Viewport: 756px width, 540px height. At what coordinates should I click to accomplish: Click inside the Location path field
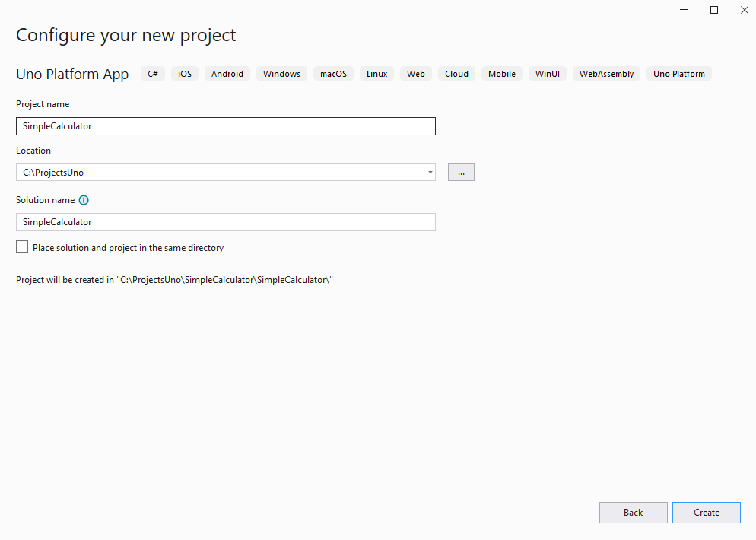point(219,173)
